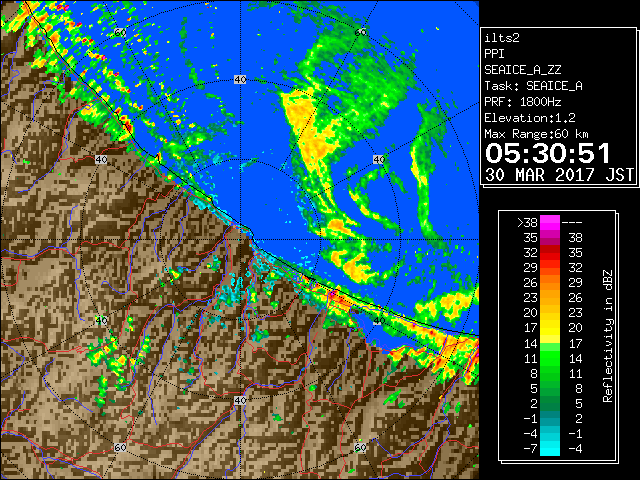Click the northwest 60 km ring label
This screenshot has height=480, width=640.
point(120,32)
